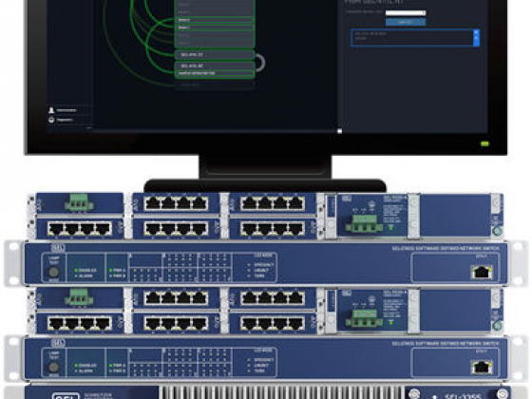Image resolution: width=532 pixels, height=399 pixels.
Task: Click the list box scrollbar up arrow
Action: (476, 32)
